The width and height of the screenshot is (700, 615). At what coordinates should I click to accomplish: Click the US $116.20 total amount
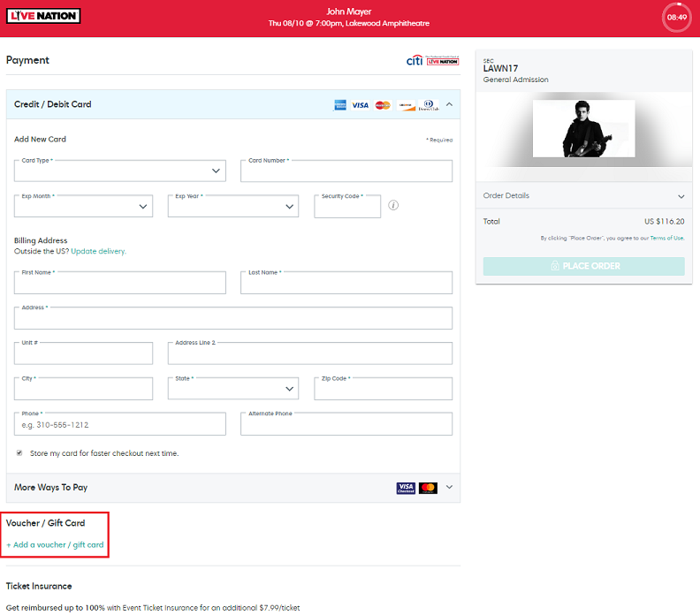point(665,222)
